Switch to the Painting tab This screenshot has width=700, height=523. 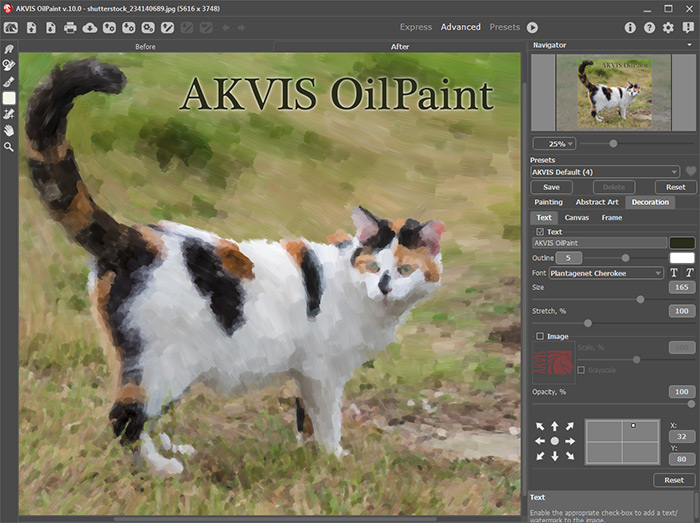tap(548, 202)
